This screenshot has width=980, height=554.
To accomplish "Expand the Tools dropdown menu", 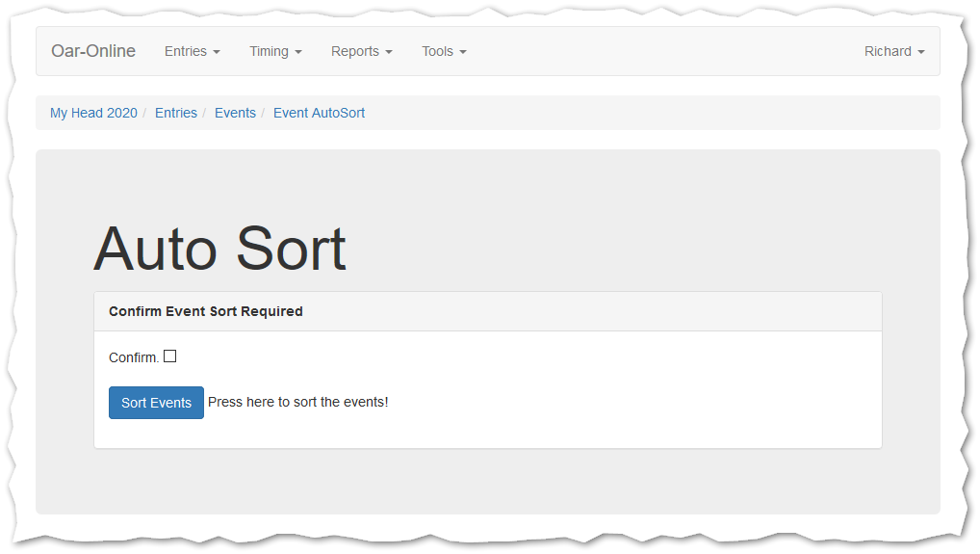I will pyautogui.click(x=443, y=51).
